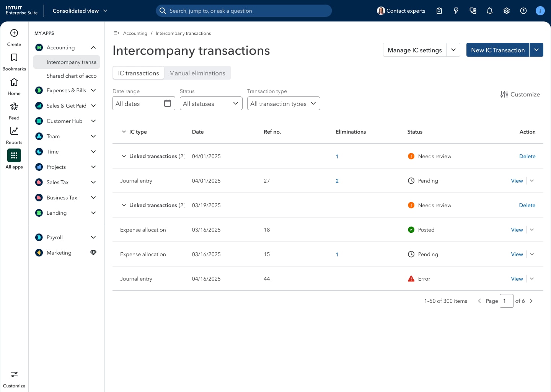Select the All apps grid icon

pyautogui.click(x=14, y=155)
